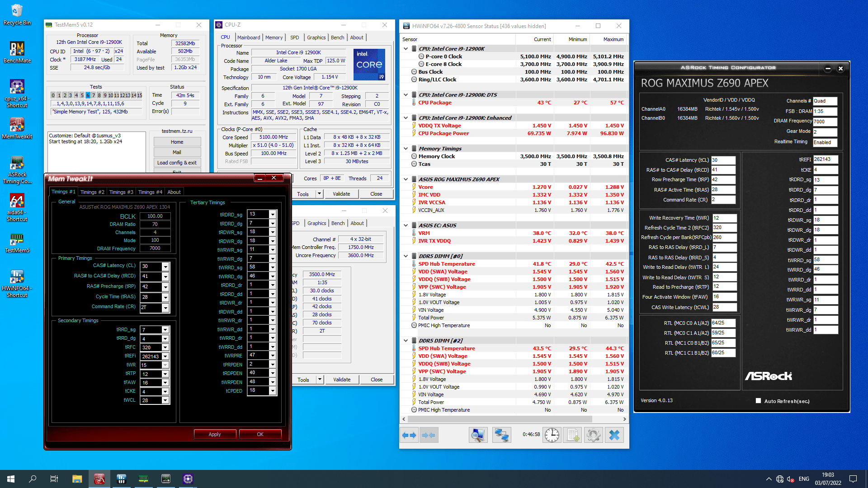
Task: Switch to Timings #2 tab in MemTweakIt
Action: coord(92,192)
